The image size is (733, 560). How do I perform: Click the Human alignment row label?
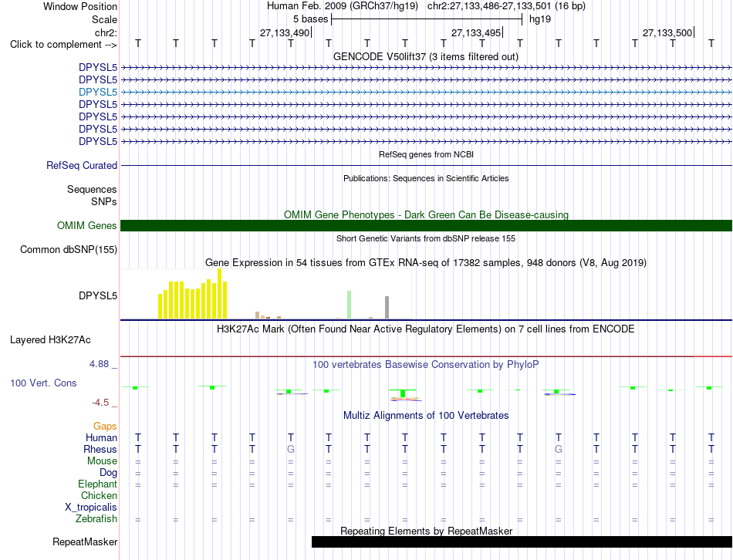[101, 438]
